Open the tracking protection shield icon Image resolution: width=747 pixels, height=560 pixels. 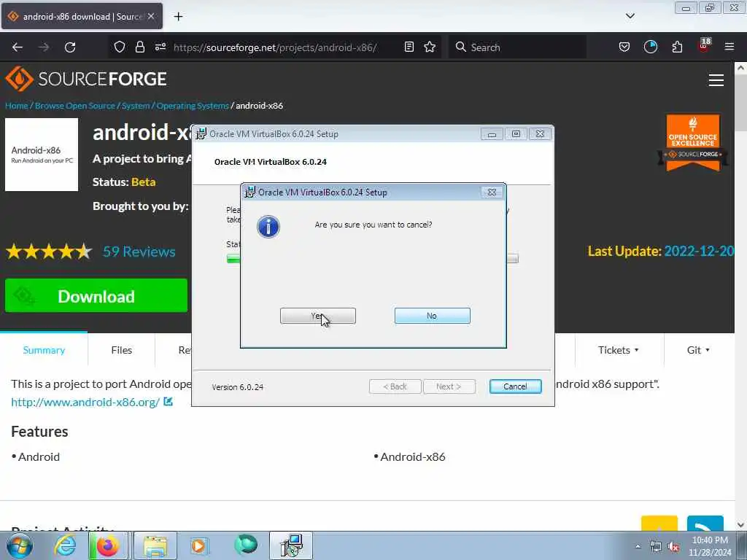(x=120, y=47)
